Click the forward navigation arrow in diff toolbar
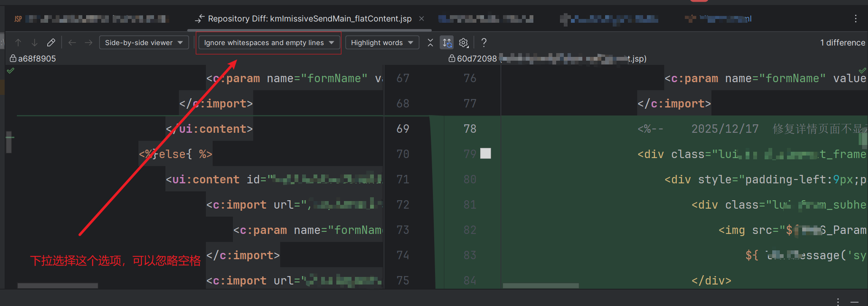Screen dimensions: 868x306 coord(89,43)
